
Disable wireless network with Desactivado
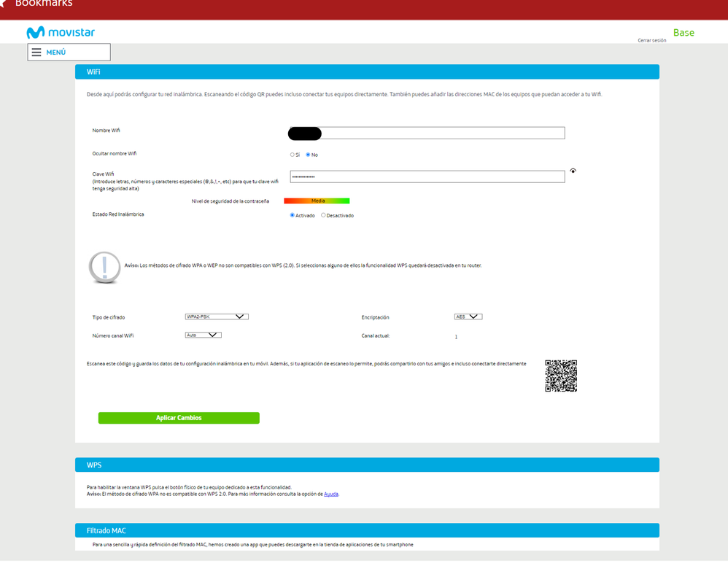(324, 215)
